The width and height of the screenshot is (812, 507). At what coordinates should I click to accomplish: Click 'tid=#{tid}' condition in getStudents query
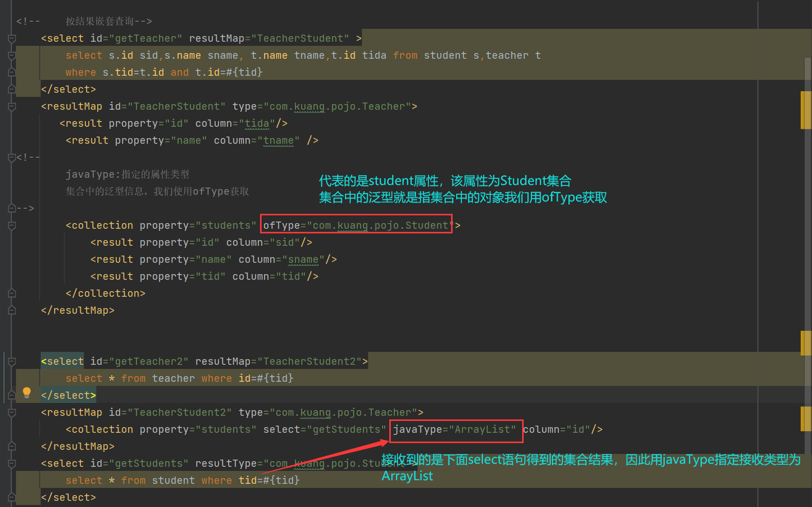pos(269,481)
